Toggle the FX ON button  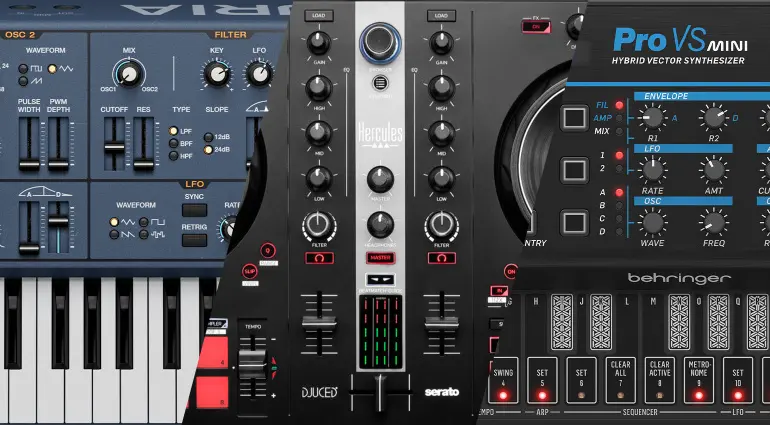536,28
